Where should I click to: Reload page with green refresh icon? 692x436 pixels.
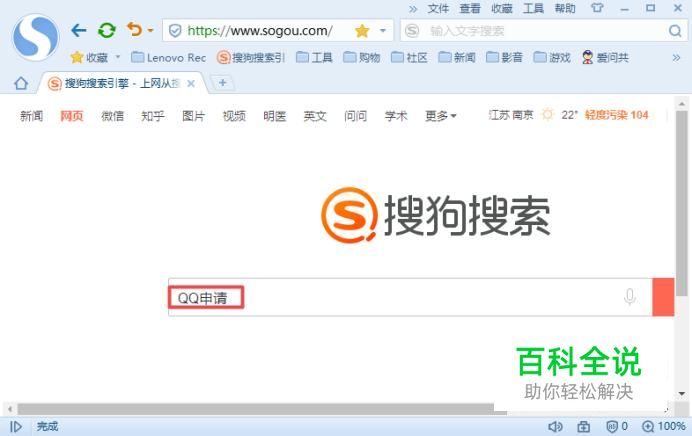tap(106, 30)
